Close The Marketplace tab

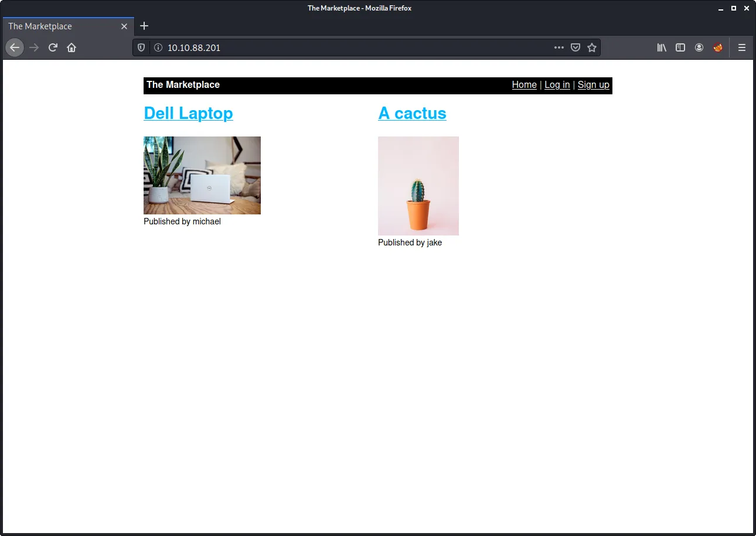point(124,26)
